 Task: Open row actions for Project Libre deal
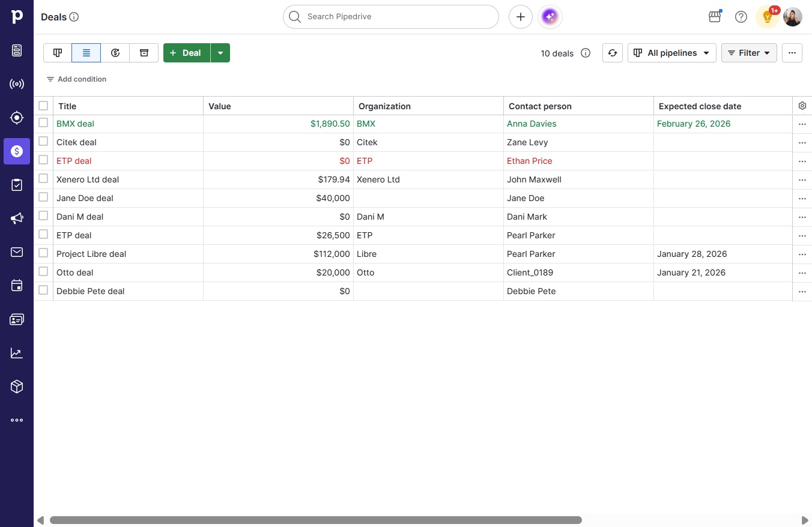(802, 254)
